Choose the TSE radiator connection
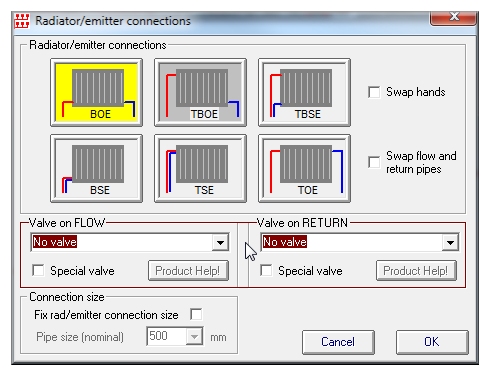This screenshot has width=490, height=376. (200, 168)
